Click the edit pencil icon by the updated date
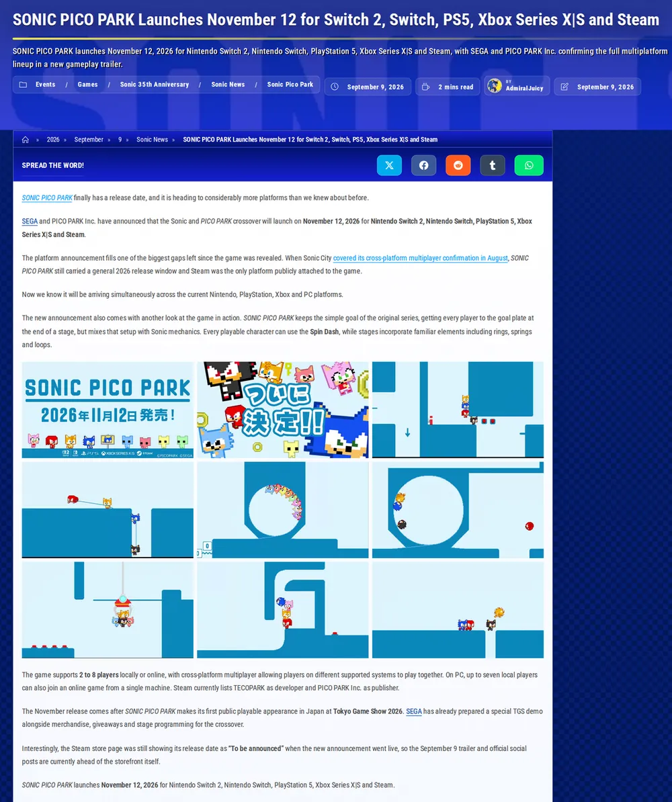Screen dimensions: 672x802 564,87
